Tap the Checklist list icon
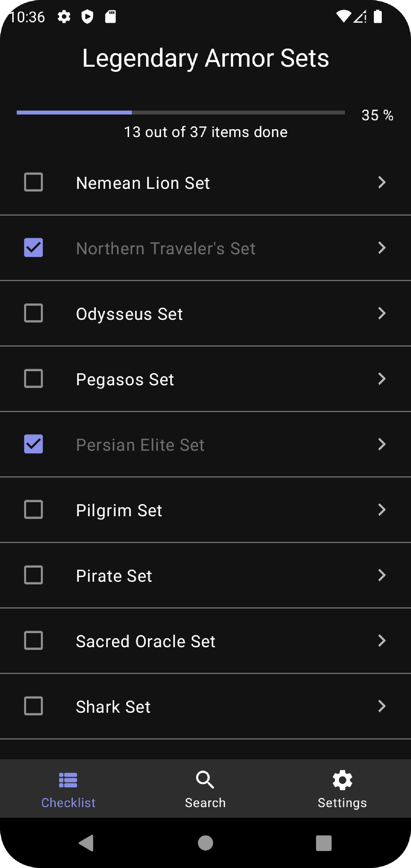Image resolution: width=411 pixels, height=868 pixels. 68,780
